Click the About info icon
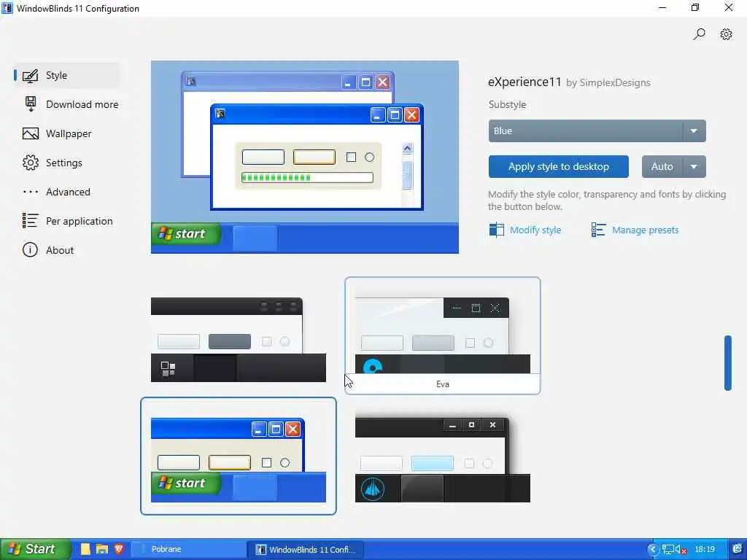 pyautogui.click(x=30, y=250)
